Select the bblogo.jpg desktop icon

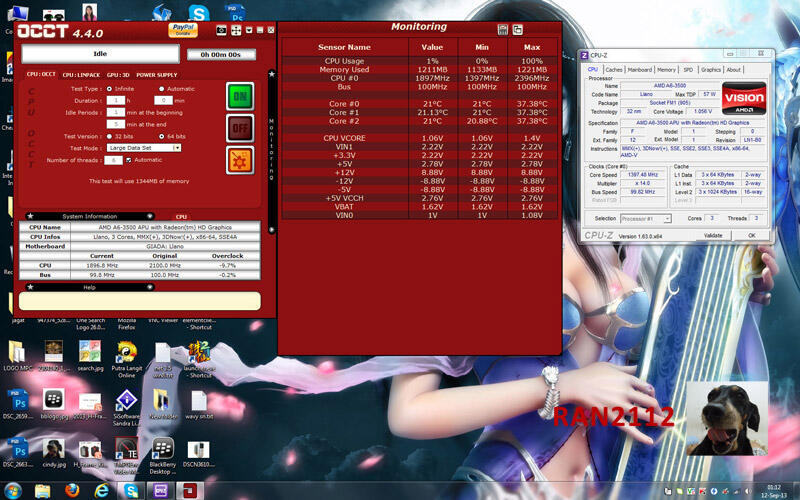coord(54,405)
